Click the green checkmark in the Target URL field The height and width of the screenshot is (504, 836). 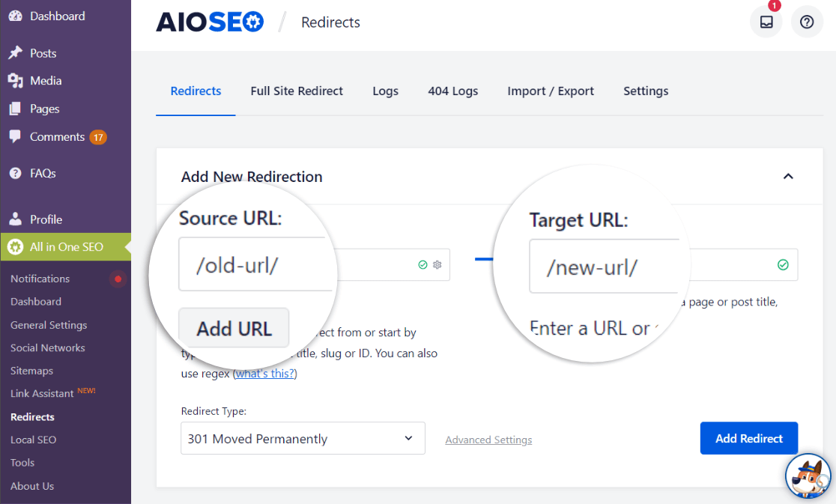pos(783,264)
